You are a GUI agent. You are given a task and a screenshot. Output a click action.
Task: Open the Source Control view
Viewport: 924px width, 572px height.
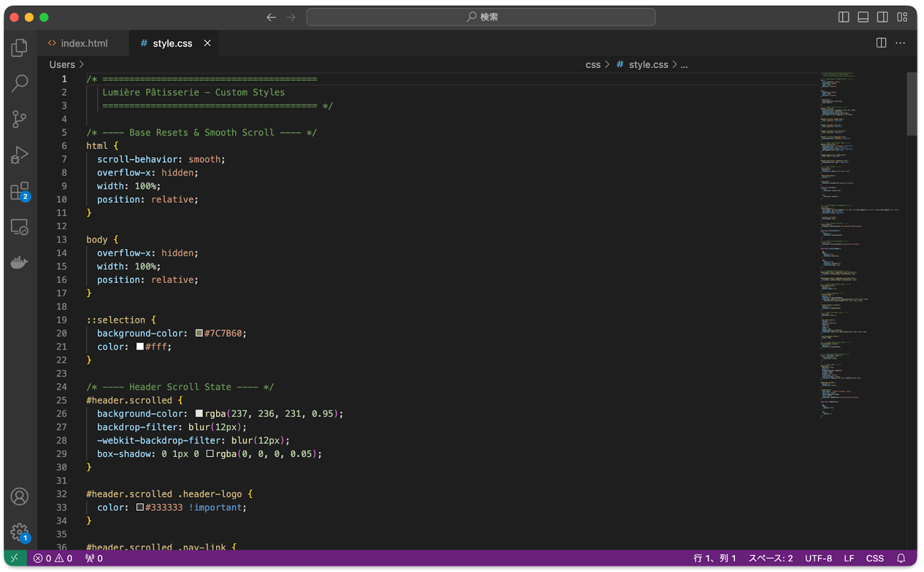point(19,120)
